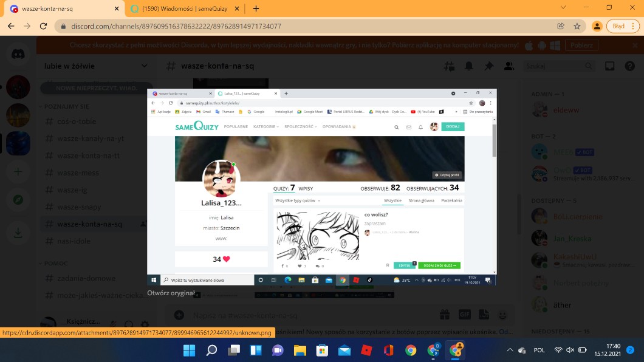Toggle headphones deafen in user panel
The image size is (644, 362).
(x=128, y=325)
